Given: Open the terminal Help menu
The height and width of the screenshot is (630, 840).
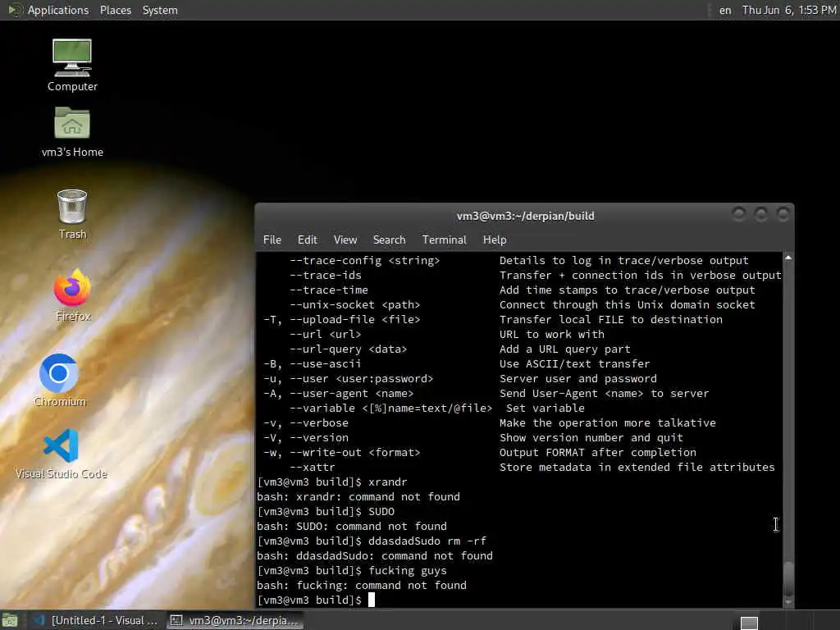Looking at the screenshot, I should pos(495,240).
